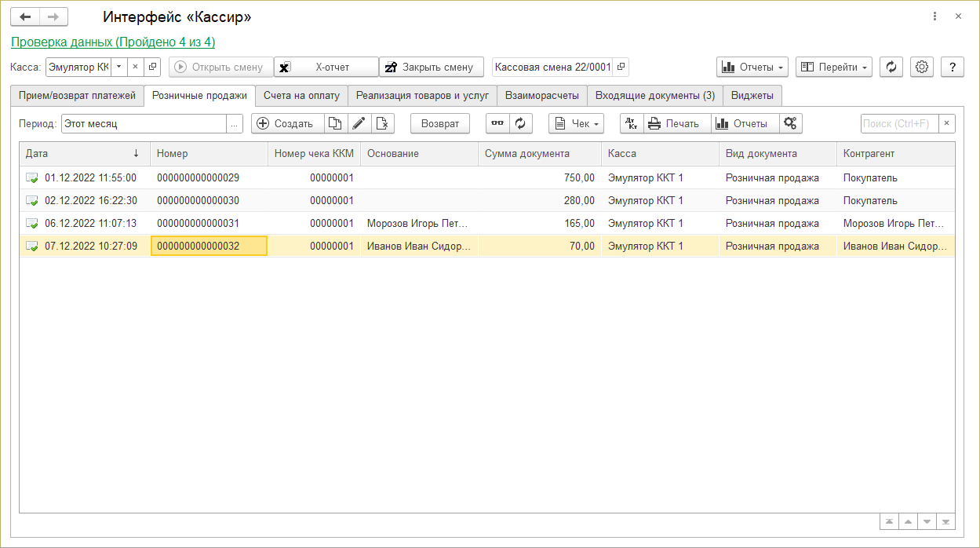This screenshot has height=548, width=980.
Task: Open the top-right Отчеты dropdown
Action: coord(752,68)
